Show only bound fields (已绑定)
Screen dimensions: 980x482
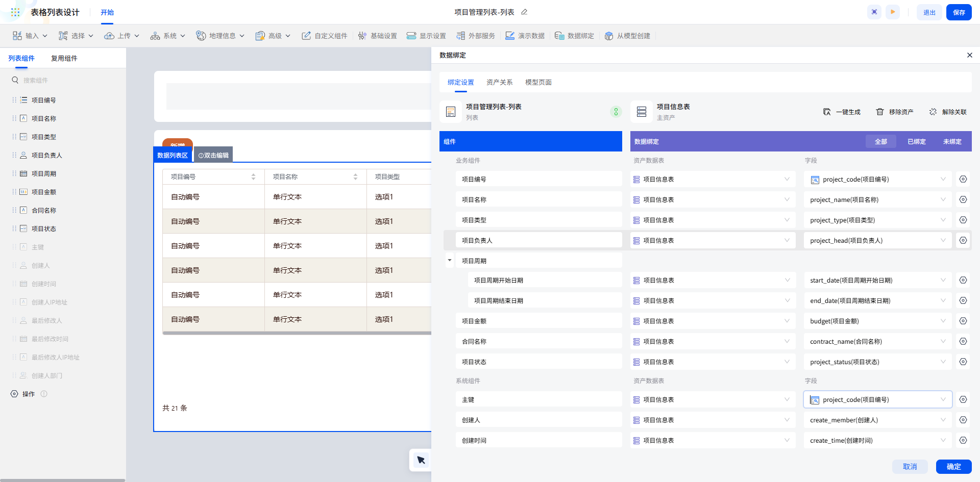point(916,142)
